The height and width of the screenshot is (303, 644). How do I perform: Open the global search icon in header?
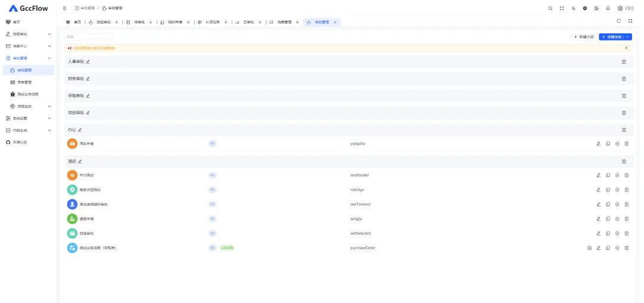(550, 8)
